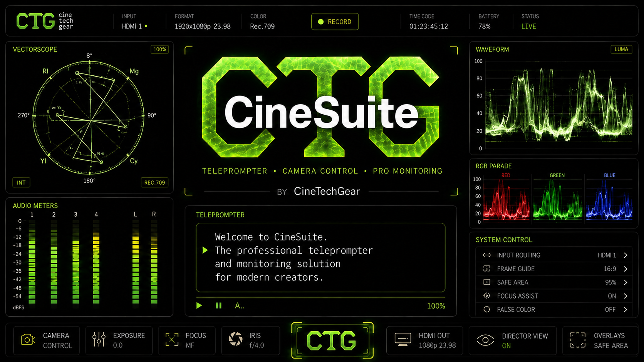
Task: Expand False Color chevron
Action: coord(626,309)
